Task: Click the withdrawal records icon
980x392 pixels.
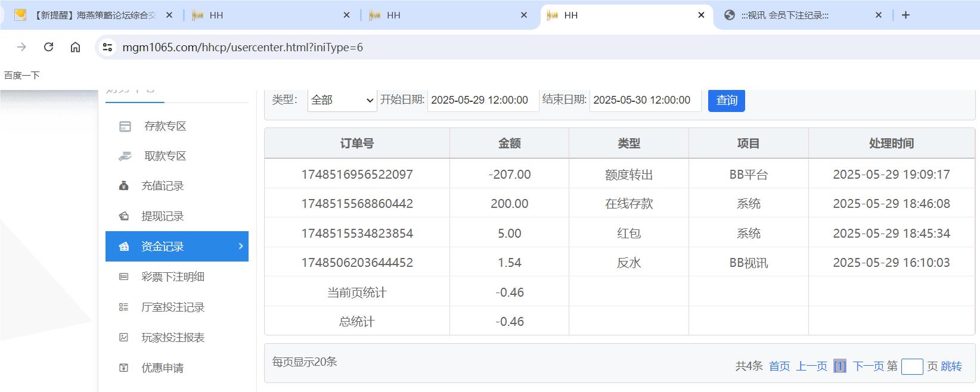Action: click(x=124, y=216)
